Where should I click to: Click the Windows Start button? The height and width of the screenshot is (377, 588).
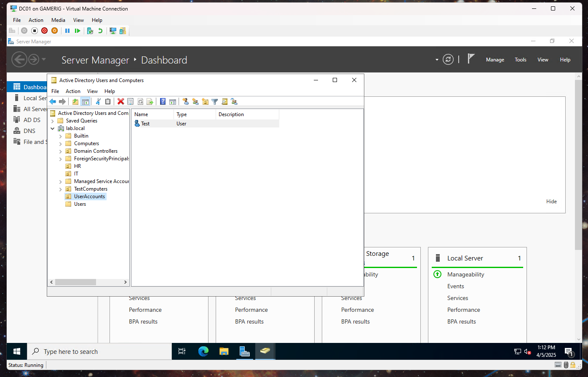click(x=17, y=351)
